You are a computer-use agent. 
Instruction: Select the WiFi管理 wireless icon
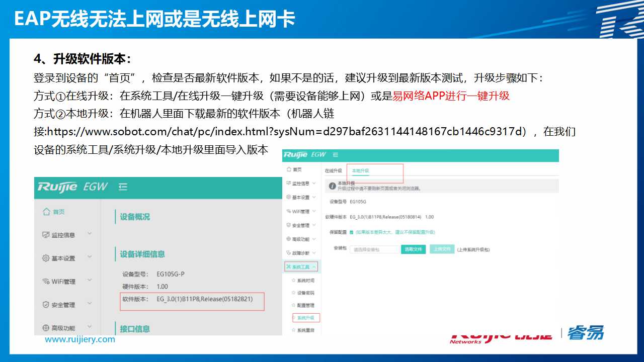tap(45, 280)
